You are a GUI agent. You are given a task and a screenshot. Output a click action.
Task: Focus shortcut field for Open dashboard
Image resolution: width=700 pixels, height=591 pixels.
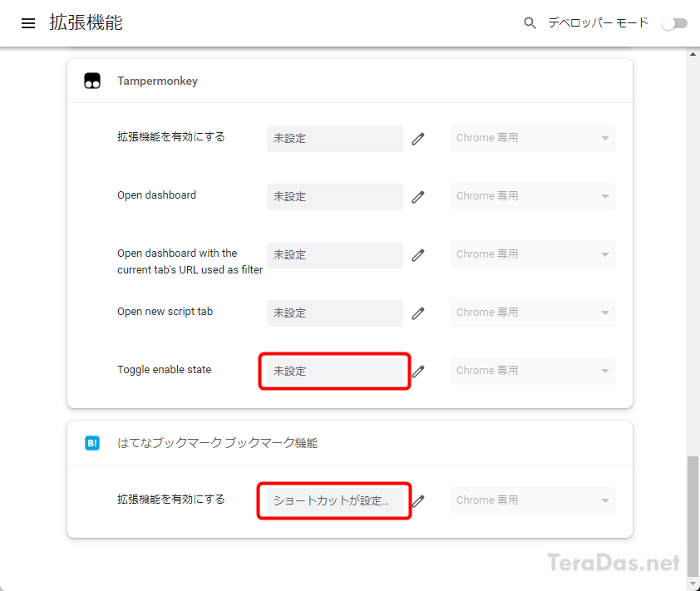[335, 197]
